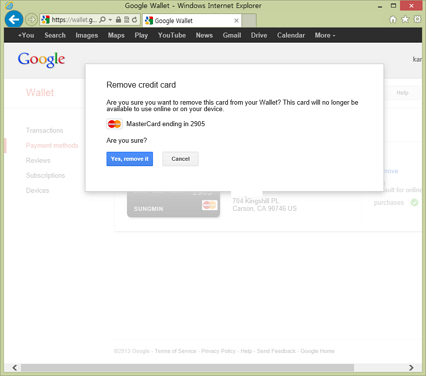Open Devices in the sidebar
Screen dimensions: 426x376
(x=38, y=190)
